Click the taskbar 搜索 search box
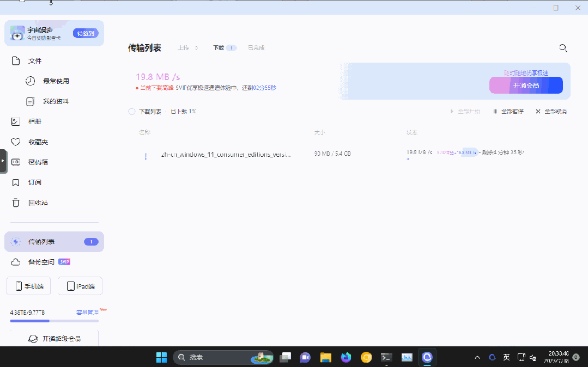588x367 pixels. [223, 357]
